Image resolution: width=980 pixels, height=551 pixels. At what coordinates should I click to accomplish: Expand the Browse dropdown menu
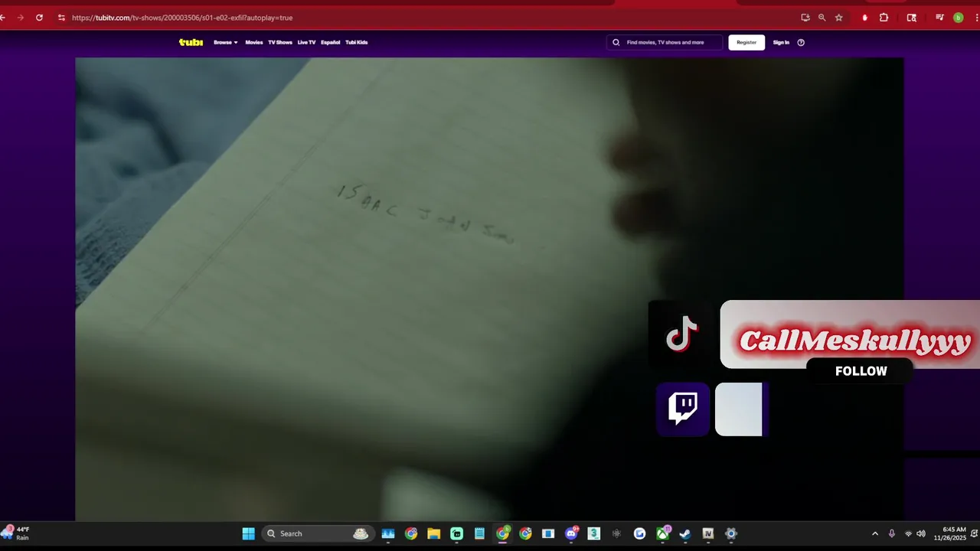[225, 42]
